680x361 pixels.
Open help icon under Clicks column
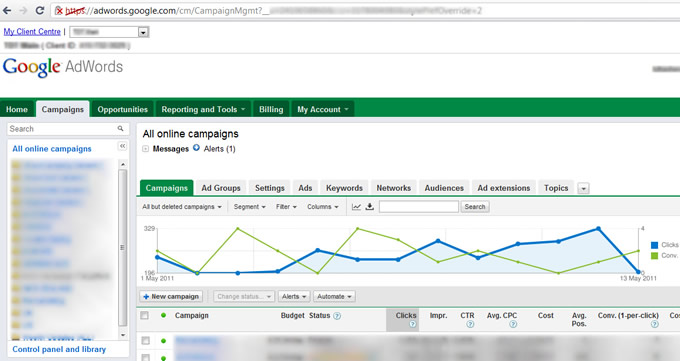point(412,324)
